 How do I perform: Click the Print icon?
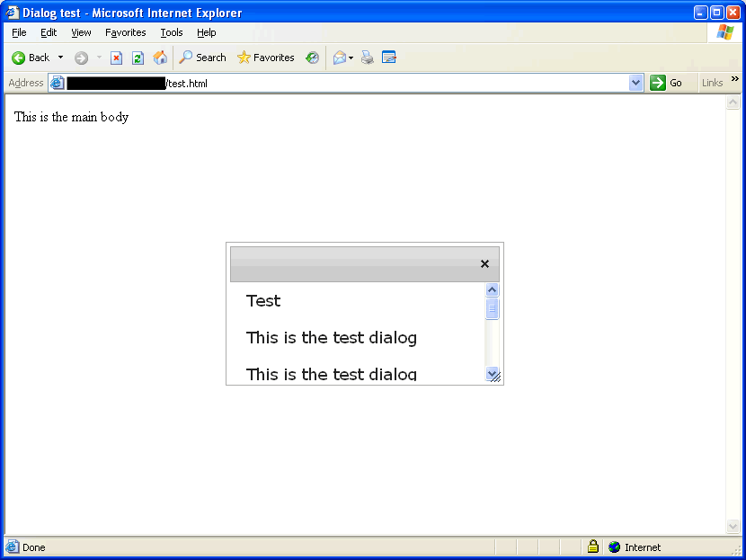click(367, 58)
